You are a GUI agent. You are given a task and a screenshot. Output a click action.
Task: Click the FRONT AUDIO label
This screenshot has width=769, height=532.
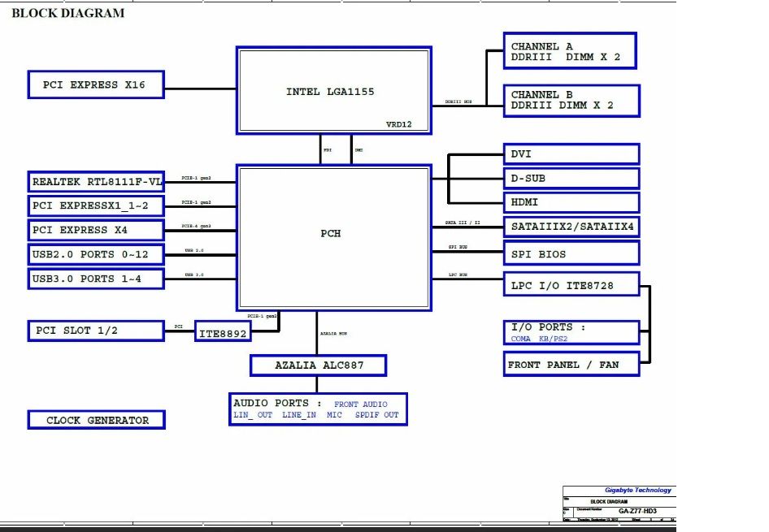[361, 404]
